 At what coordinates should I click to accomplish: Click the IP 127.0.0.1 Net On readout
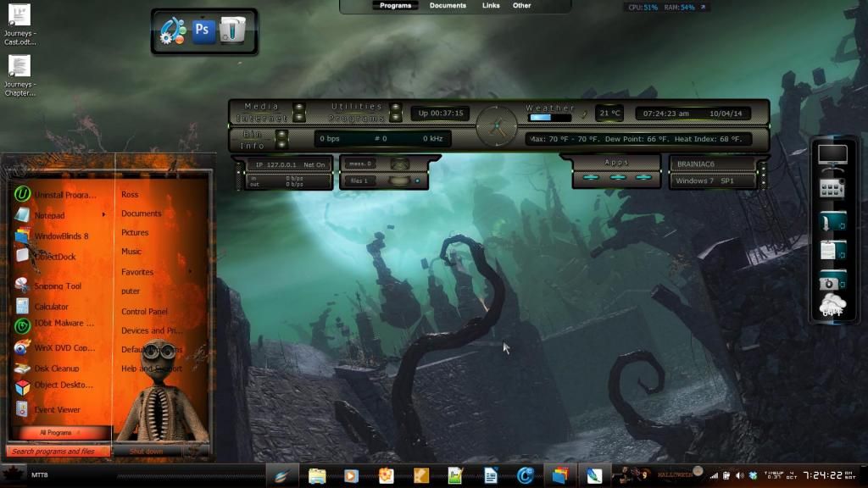click(x=290, y=165)
